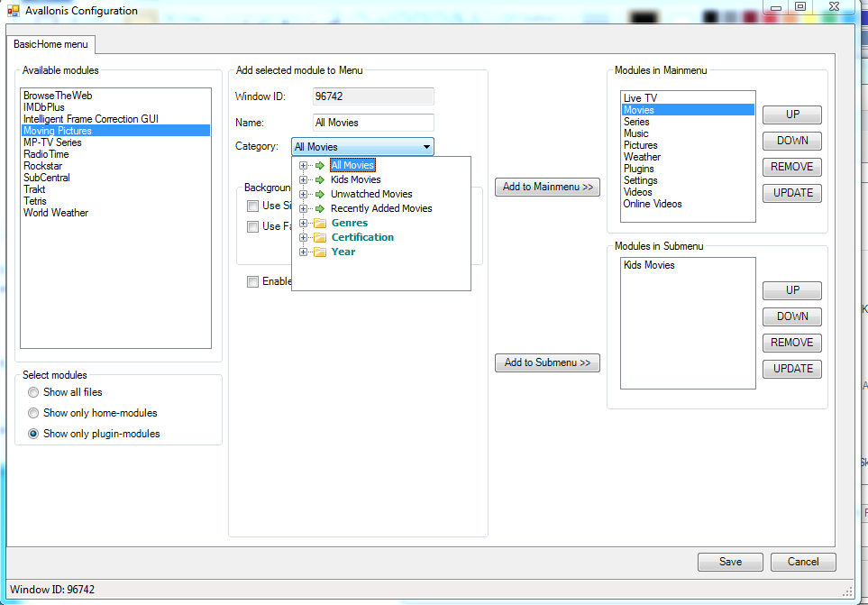Viewport: 868px width, 605px height.
Task: Select the Show all files radio button
Action: (x=34, y=392)
